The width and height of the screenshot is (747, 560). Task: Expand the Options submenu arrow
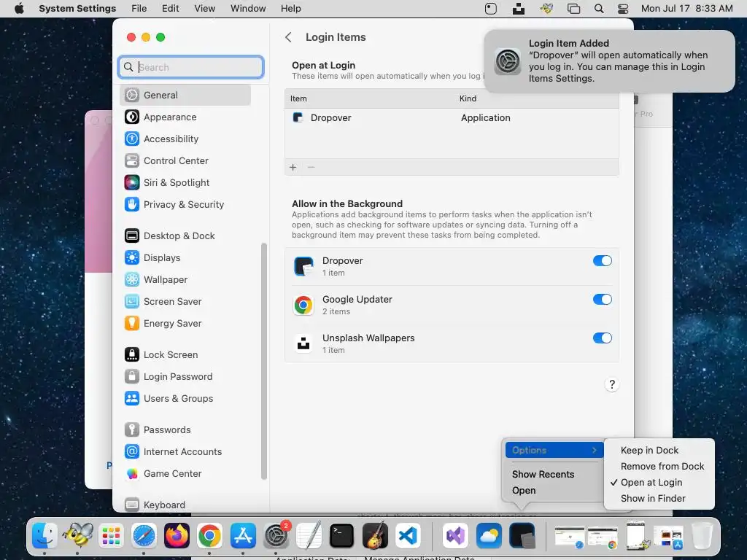coord(594,450)
